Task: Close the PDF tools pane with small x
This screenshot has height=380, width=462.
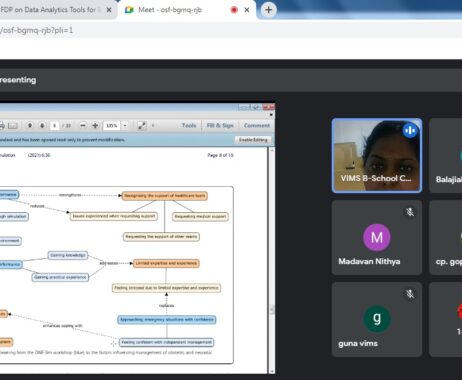Action: [271, 115]
